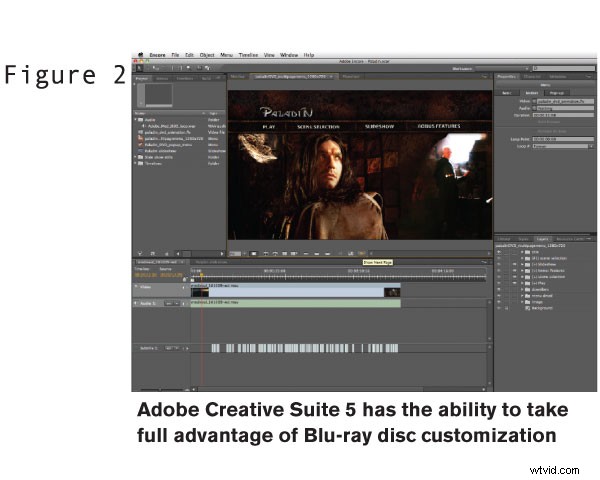Click pick whip icon beside Video property

[535, 101]
